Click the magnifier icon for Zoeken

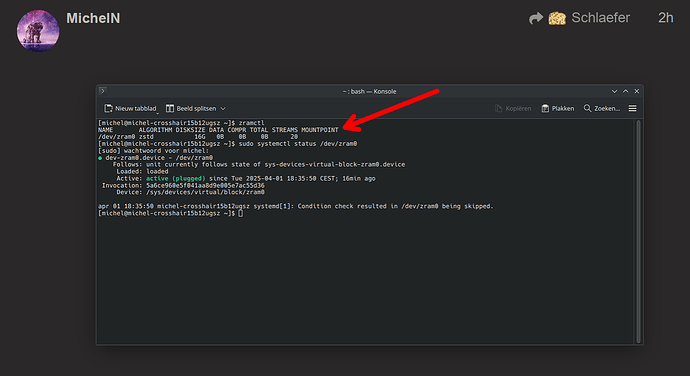(587, 108)
